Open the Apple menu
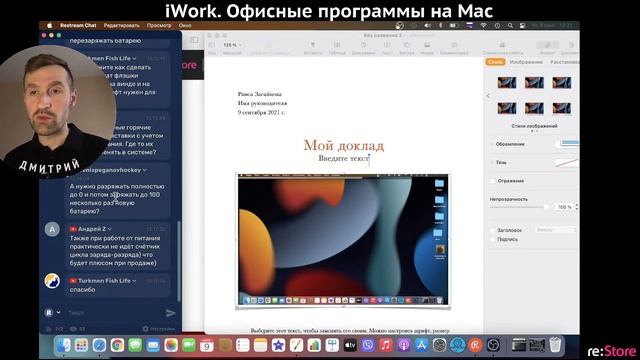 [50, 25]
